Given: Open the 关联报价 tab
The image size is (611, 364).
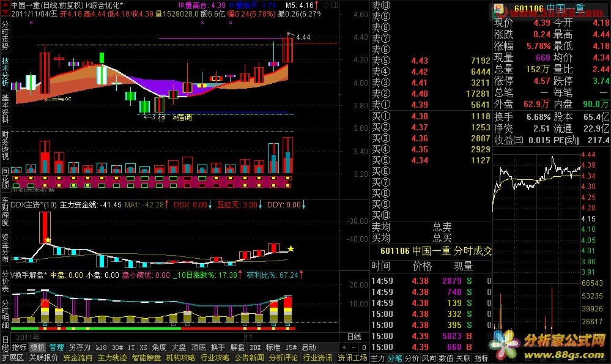Looking at the screenshot, I should click(43, 358).
